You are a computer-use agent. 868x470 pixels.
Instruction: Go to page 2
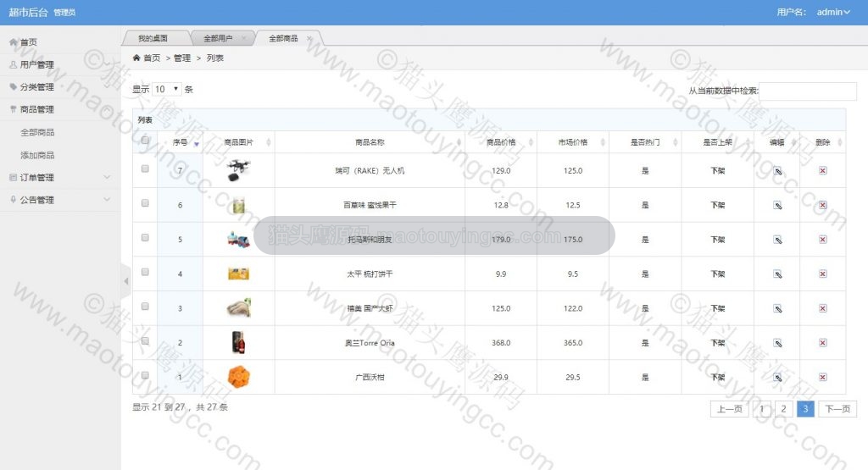783,409
